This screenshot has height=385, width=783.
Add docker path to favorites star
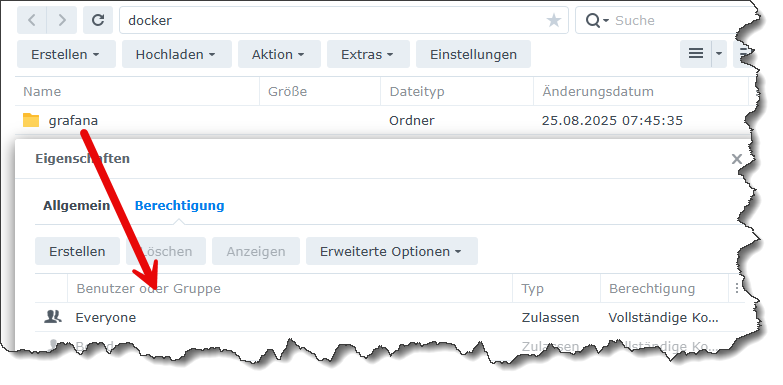click(x=553, y=20)
